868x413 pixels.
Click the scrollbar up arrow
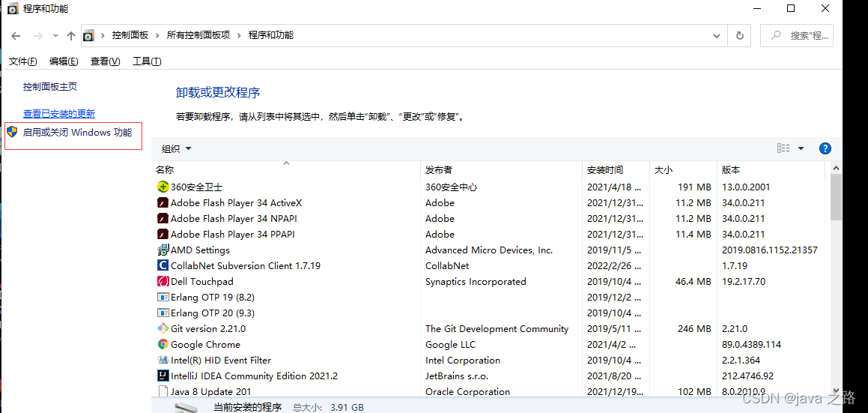[x=836, y=168]
